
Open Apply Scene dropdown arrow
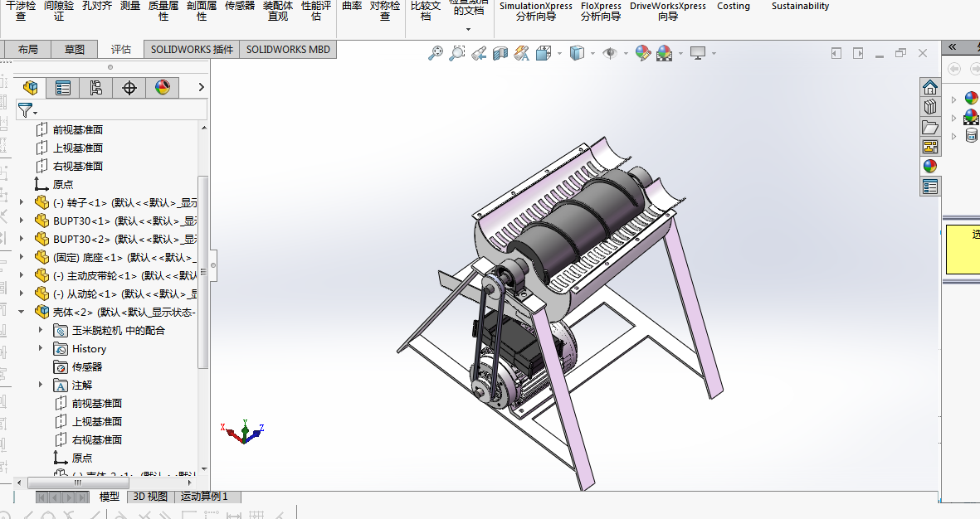click(680, 53)
